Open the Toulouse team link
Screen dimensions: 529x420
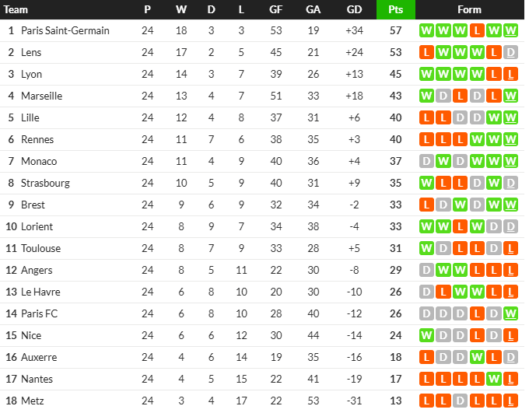40,248
